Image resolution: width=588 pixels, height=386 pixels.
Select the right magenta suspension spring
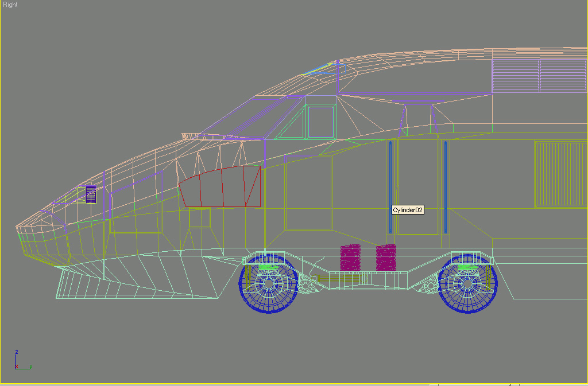tap(386, 258)
